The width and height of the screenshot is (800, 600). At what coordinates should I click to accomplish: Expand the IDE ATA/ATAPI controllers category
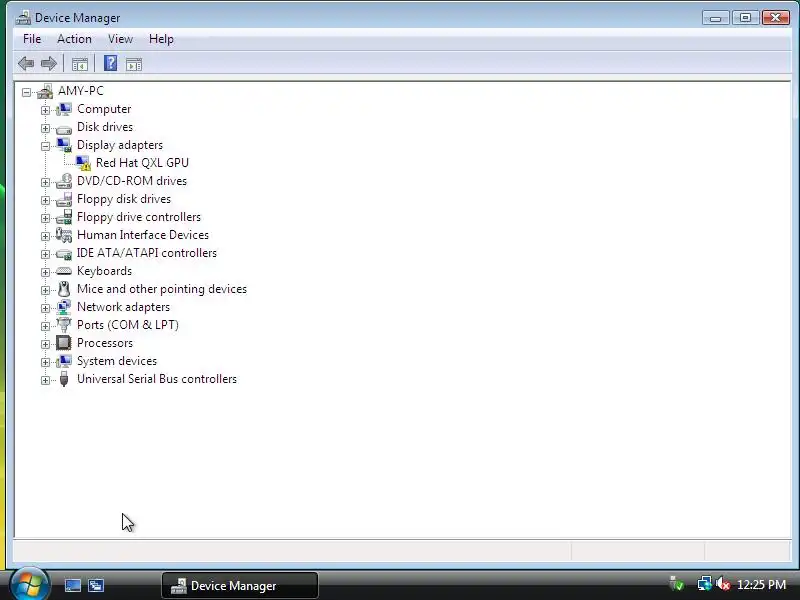click(x=45, y=254)
